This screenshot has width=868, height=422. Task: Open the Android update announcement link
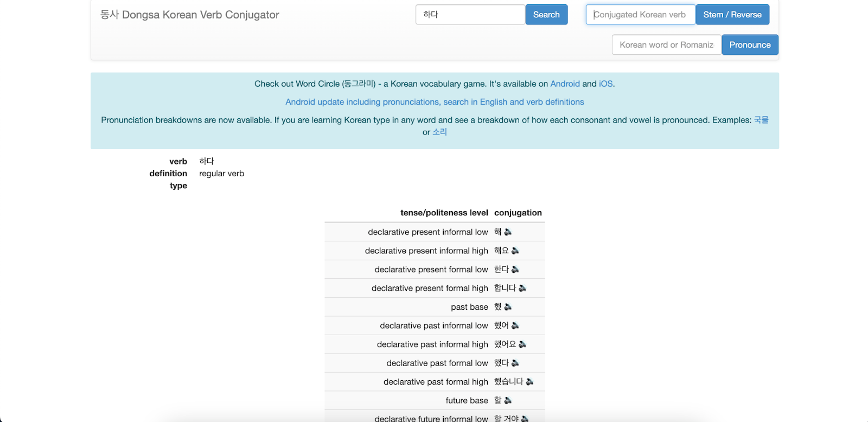[435, 102]
